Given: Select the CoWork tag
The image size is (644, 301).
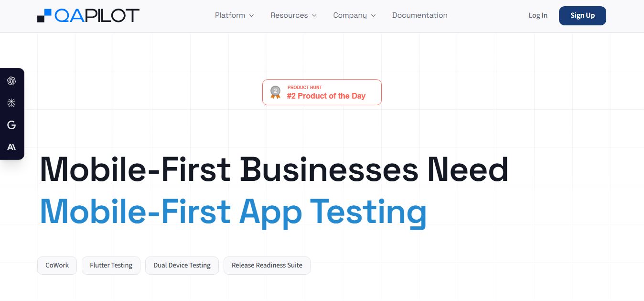Looking at the screenshot, I should tap(57, 265).
